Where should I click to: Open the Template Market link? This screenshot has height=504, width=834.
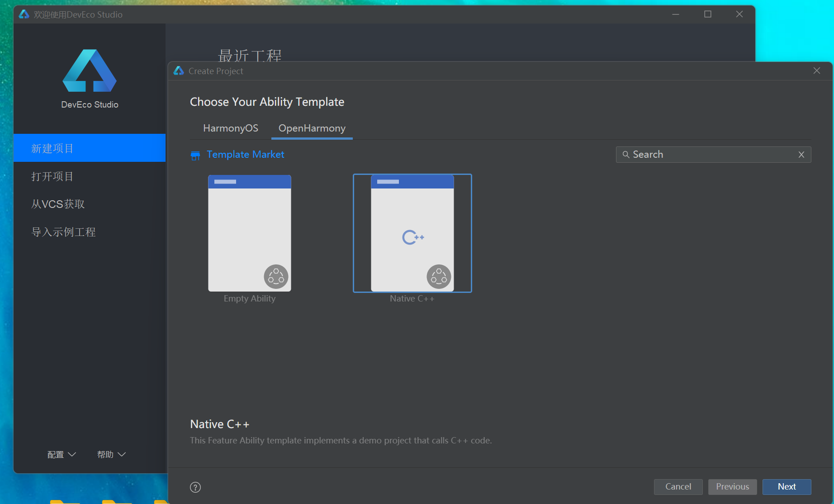click(x=246, y=155)
